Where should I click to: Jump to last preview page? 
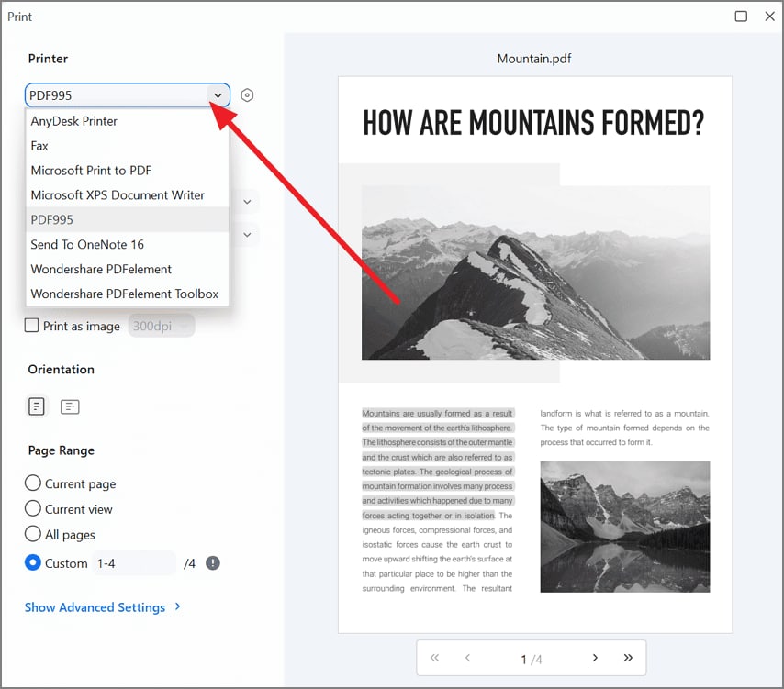[x=628, y=658]
